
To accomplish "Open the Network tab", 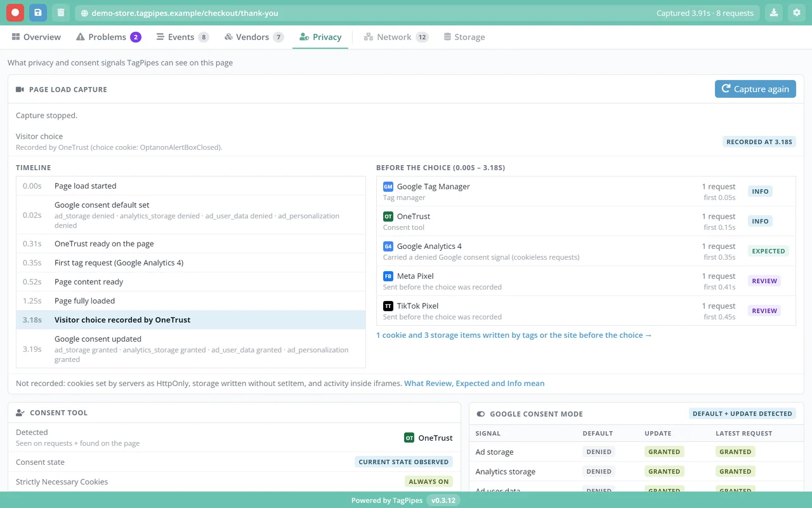I will click(396, 37).
